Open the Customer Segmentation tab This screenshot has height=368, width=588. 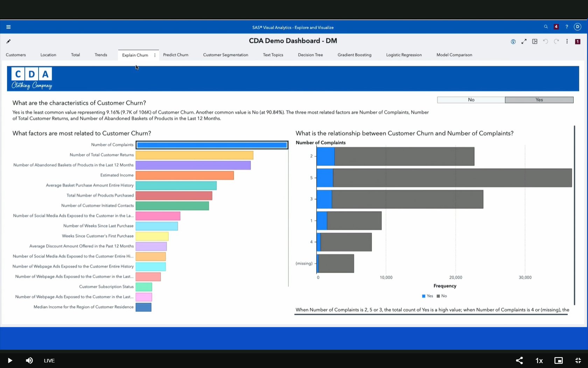226,55
